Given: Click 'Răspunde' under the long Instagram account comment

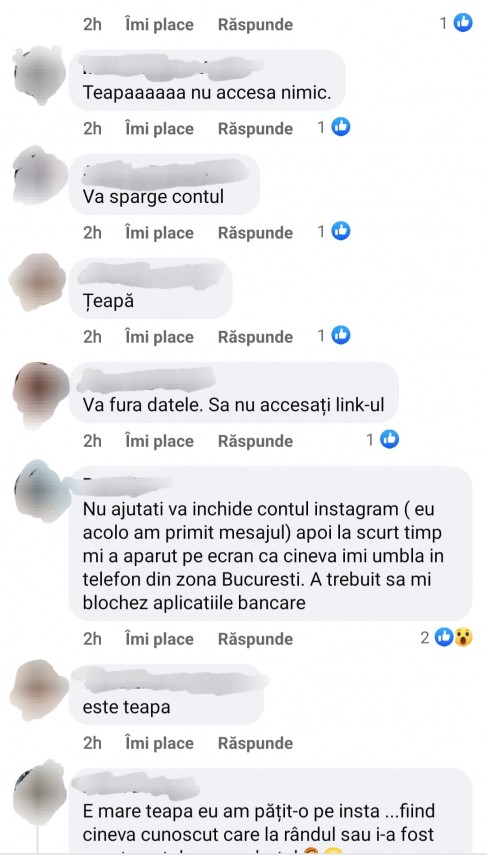Looking at the screenshot, I should point(255,639).
